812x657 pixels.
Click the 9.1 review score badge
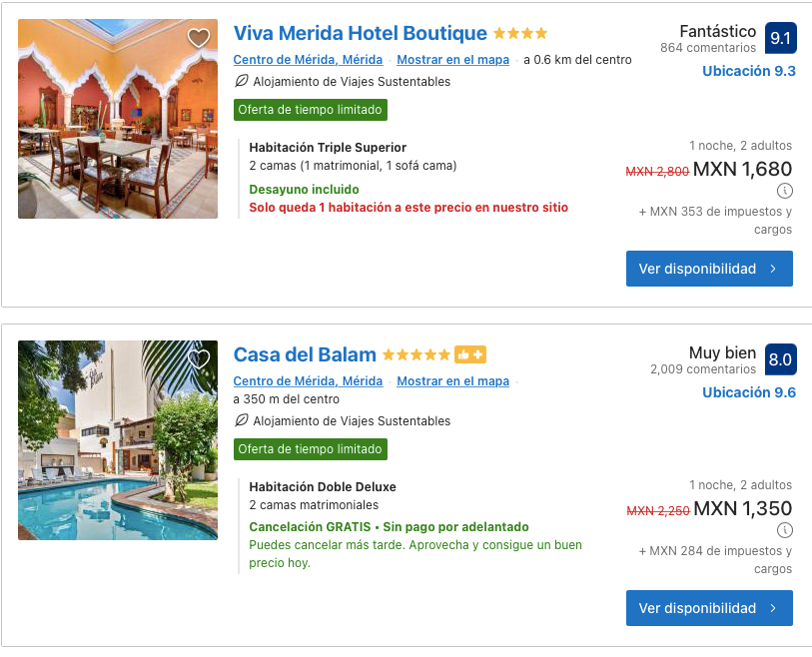coord(780,39)
